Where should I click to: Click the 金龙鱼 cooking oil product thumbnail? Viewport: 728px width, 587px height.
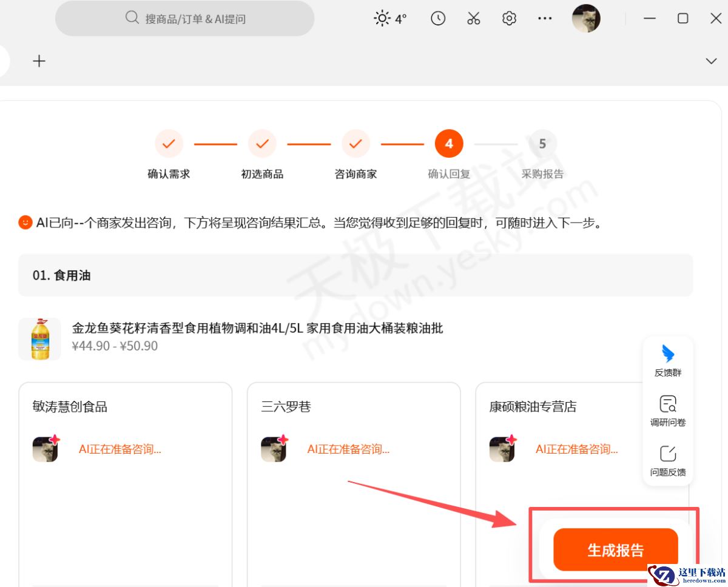click(x=39, y=338)
